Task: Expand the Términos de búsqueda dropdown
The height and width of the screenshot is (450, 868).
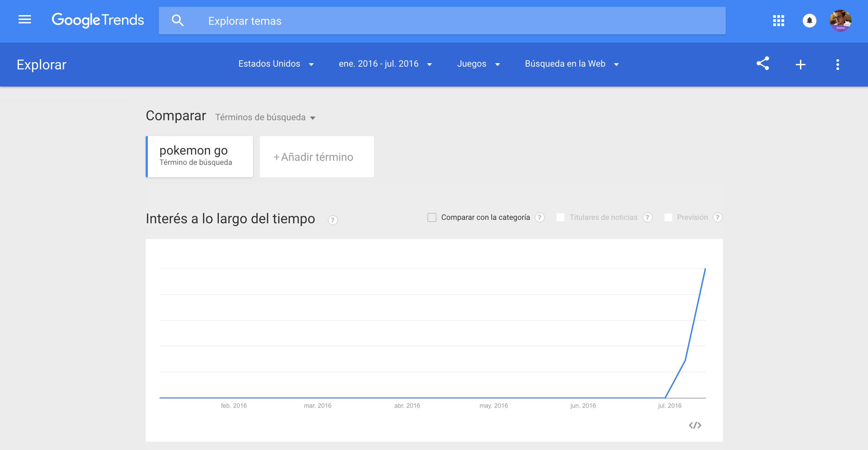Action: point(265,117)
